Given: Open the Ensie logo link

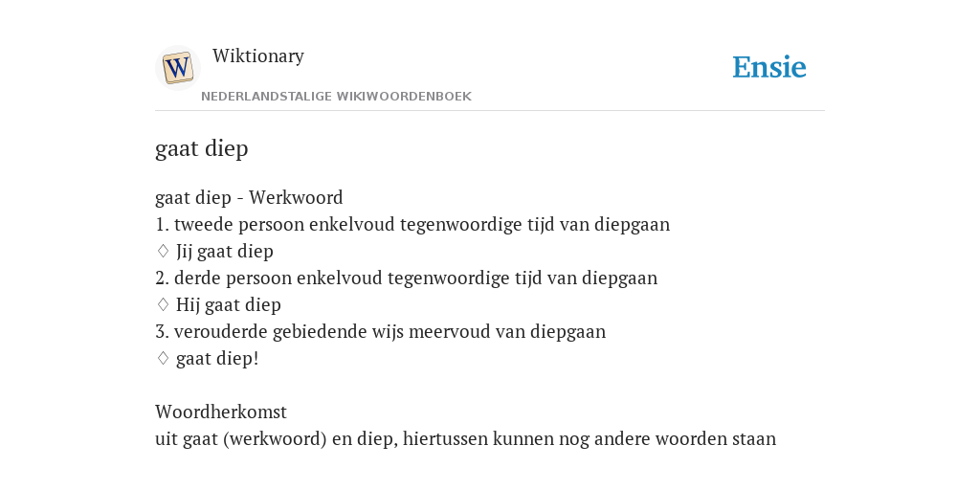Looking at the screenshot, I should [x=769, y=68].
